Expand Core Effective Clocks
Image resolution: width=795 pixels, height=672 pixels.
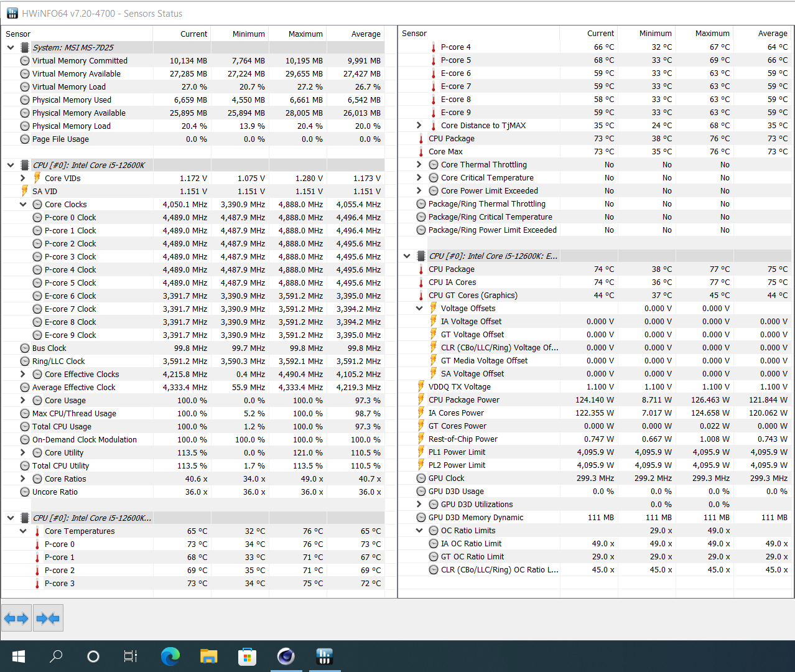click(23, 374)
